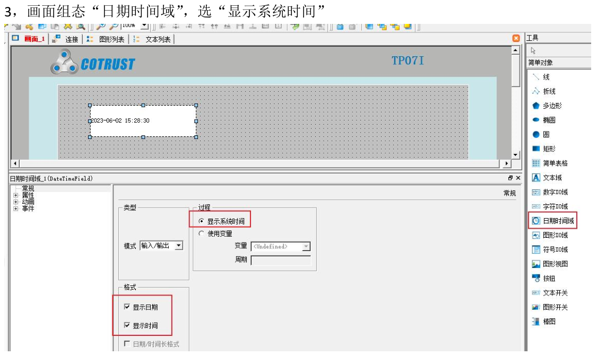The image size is (597, 364).
Task: Switch to the 连接 tab
Action: (65, 39)
